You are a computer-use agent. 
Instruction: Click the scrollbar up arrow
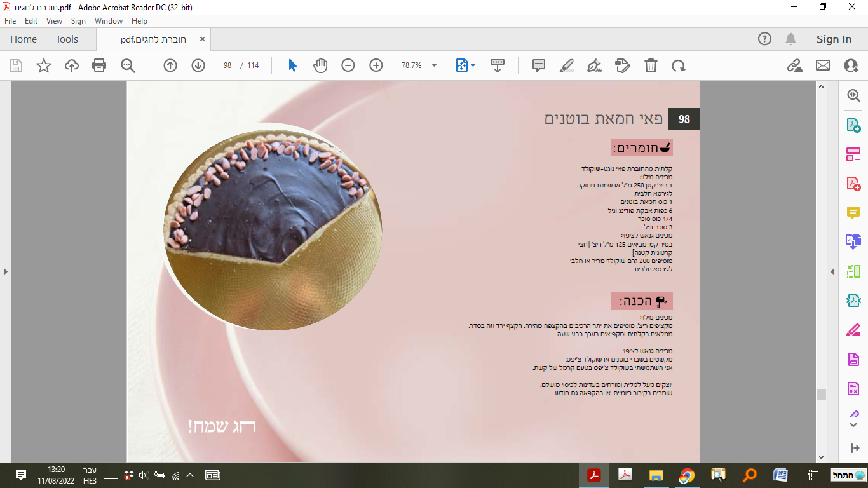pyautogui.click(x=821, y=86)
